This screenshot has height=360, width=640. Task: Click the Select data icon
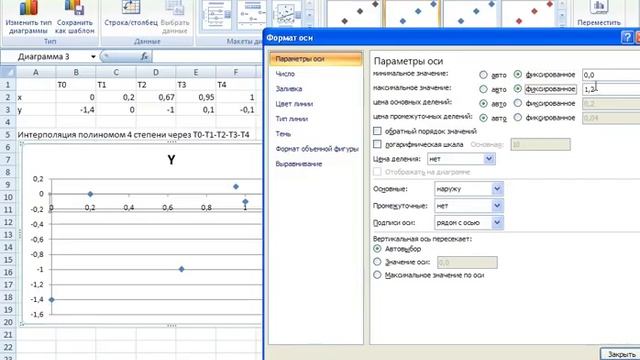(x=175, y=7)
